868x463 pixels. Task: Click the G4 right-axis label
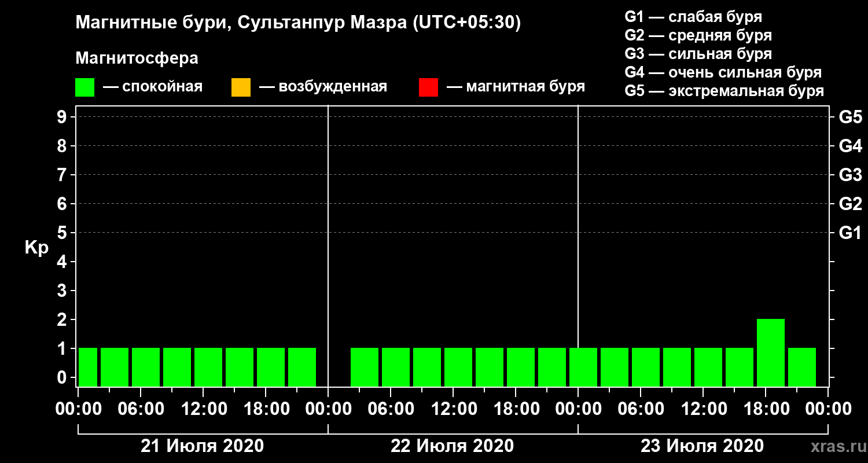850,146
